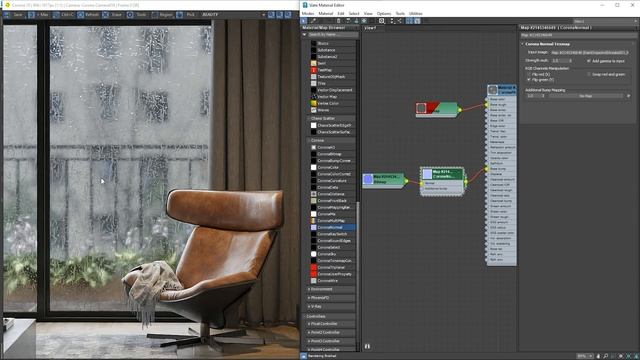Viewport: 640px width, 360px height.
Task: Click the CoronaColor white swatch entry
Action: coord(313,167)
